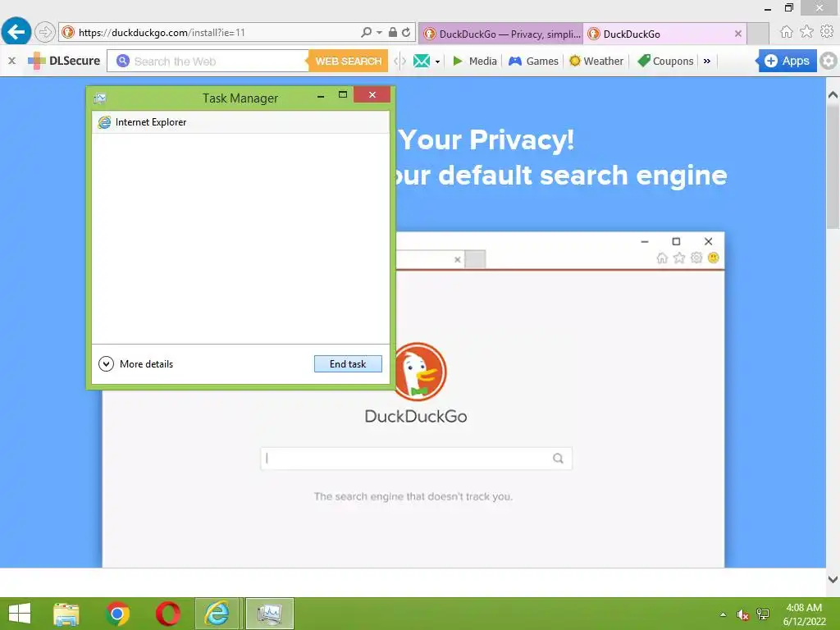Click the Internet Explorer taskbar icon
The width and height of the screenshot is (840, 630).
click(217, 614)
